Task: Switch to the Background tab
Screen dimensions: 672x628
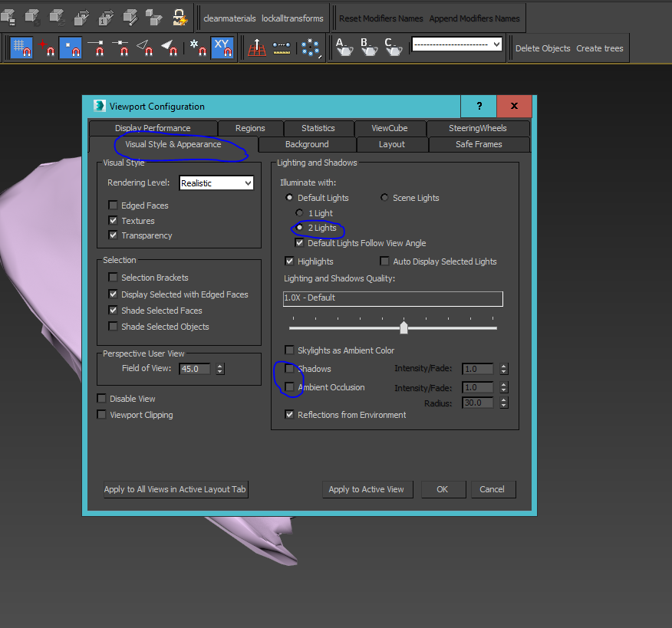Action: (307, 144)
